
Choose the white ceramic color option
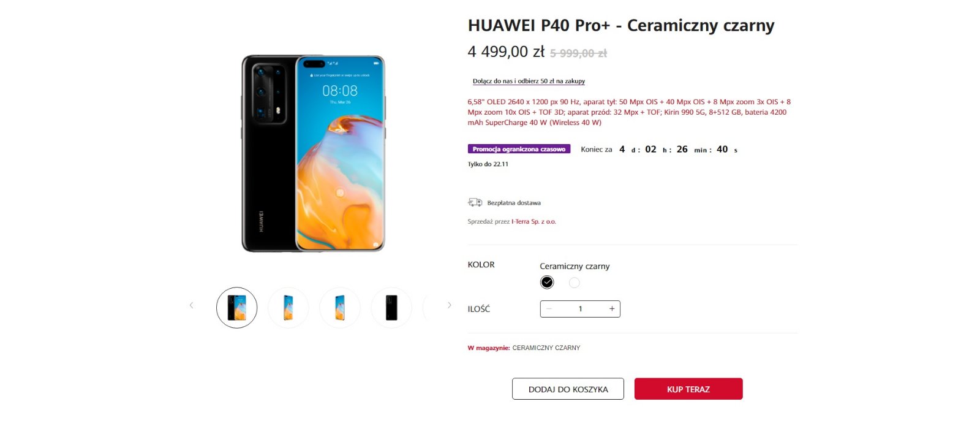coord(574,283)
